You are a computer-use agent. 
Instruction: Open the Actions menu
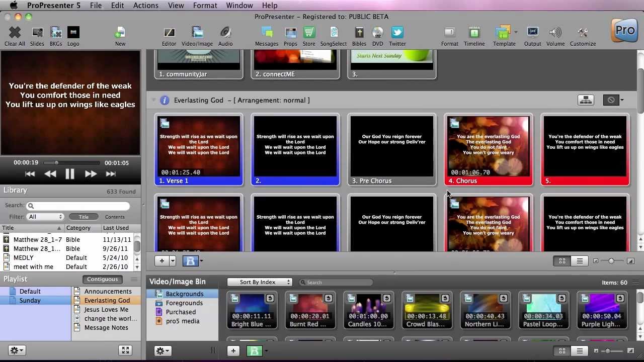(x=145, y=6)
